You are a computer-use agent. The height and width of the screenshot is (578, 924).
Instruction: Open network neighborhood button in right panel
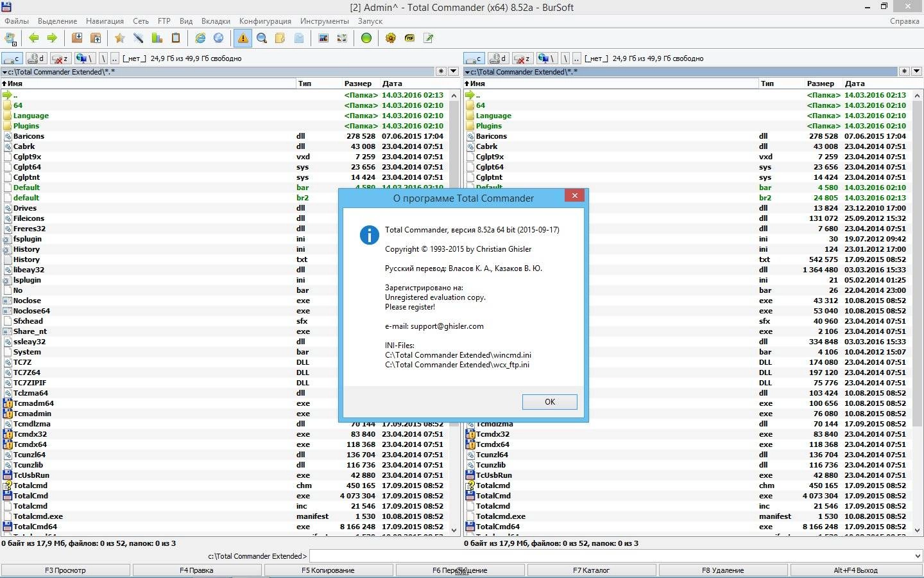tap(547, 58)
